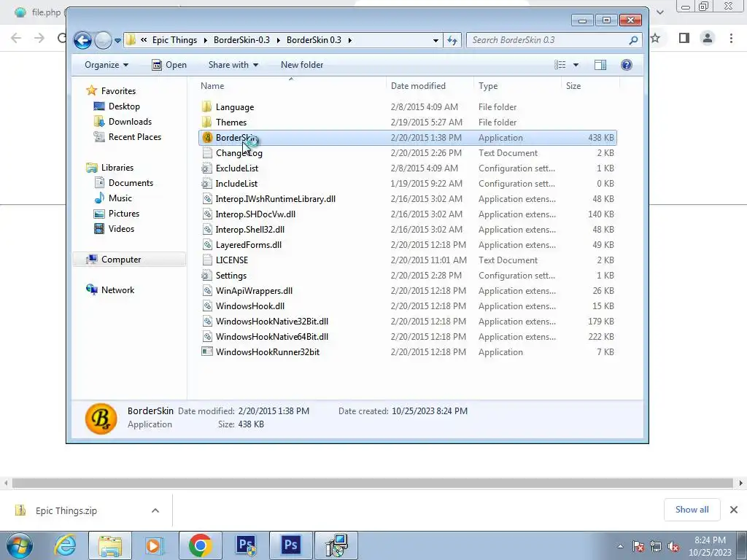Select Interop.IWshRuntimeLibrary.dll file
The height and width of the screenshot is (560, 747).
click(x=275, y=198)
